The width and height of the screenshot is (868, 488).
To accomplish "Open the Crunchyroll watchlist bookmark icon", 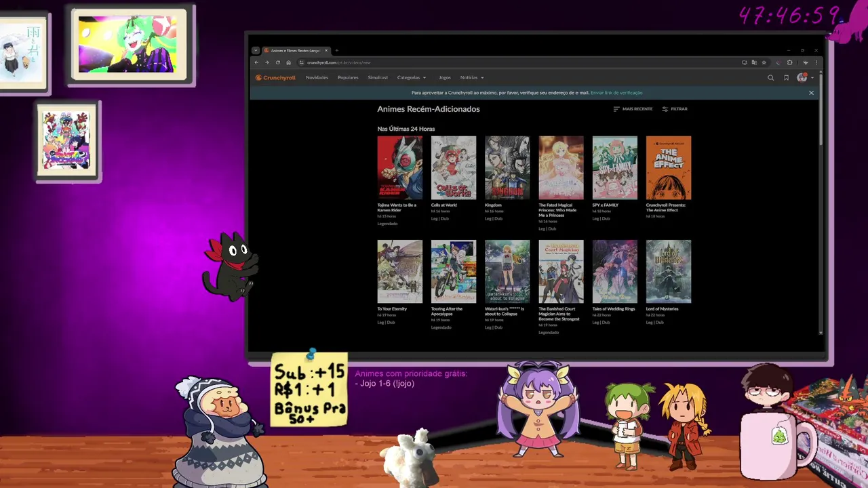I will pyautogui.click(x=786, y=78).
